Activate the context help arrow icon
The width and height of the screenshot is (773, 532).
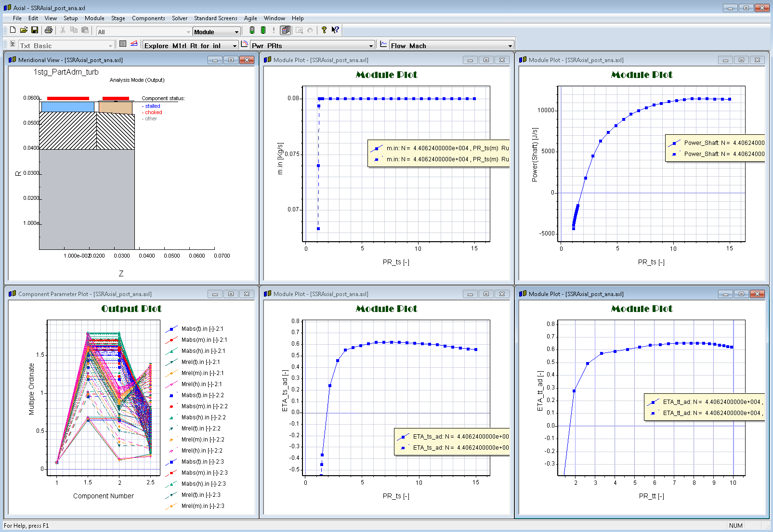click(335, 30)
